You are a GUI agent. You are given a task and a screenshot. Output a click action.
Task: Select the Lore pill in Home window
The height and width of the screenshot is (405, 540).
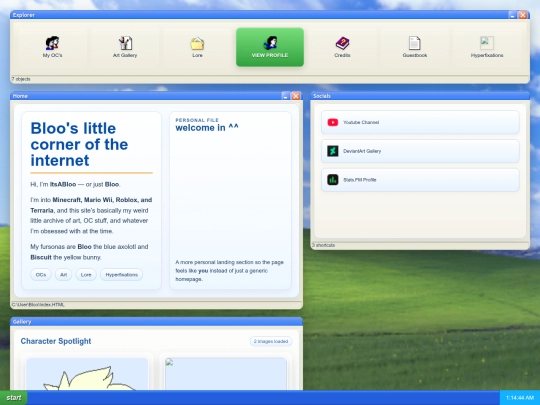[x=86, y=275]
